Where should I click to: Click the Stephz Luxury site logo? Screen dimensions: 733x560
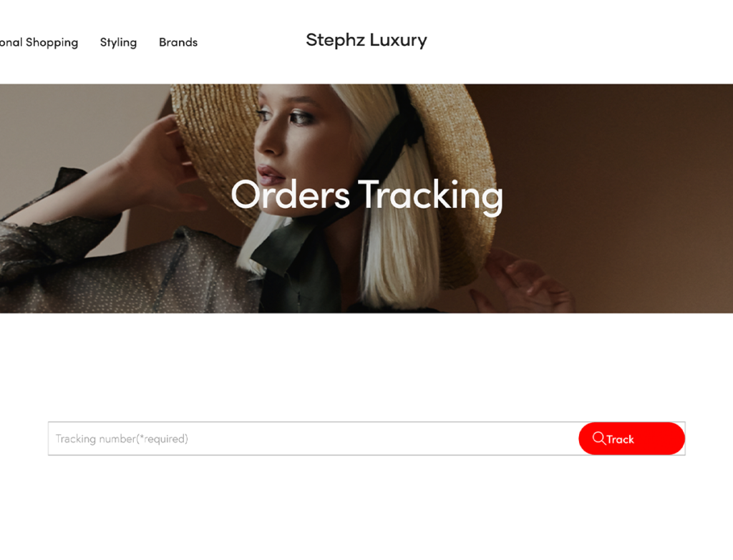point(366,40)
